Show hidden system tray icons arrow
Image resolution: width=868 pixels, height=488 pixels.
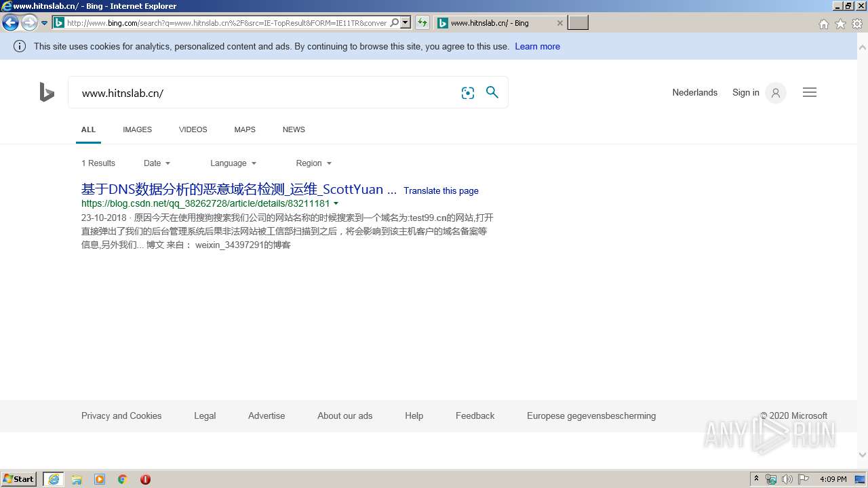[x=756, y=479]
